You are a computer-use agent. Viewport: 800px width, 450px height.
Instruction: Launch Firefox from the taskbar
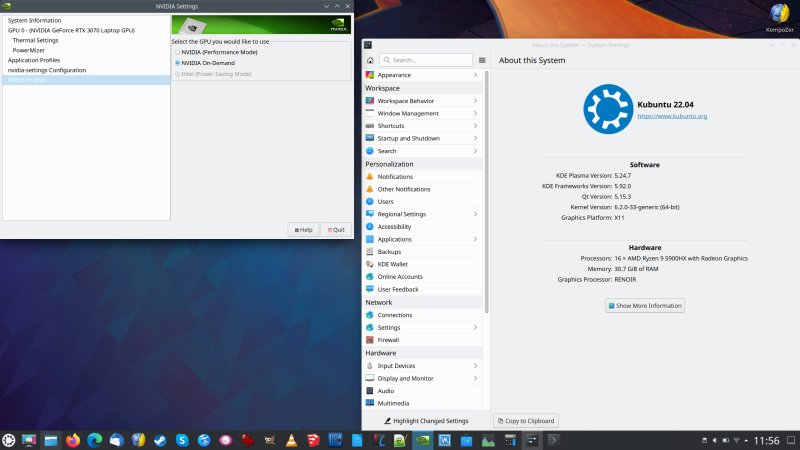click(72, 439)
